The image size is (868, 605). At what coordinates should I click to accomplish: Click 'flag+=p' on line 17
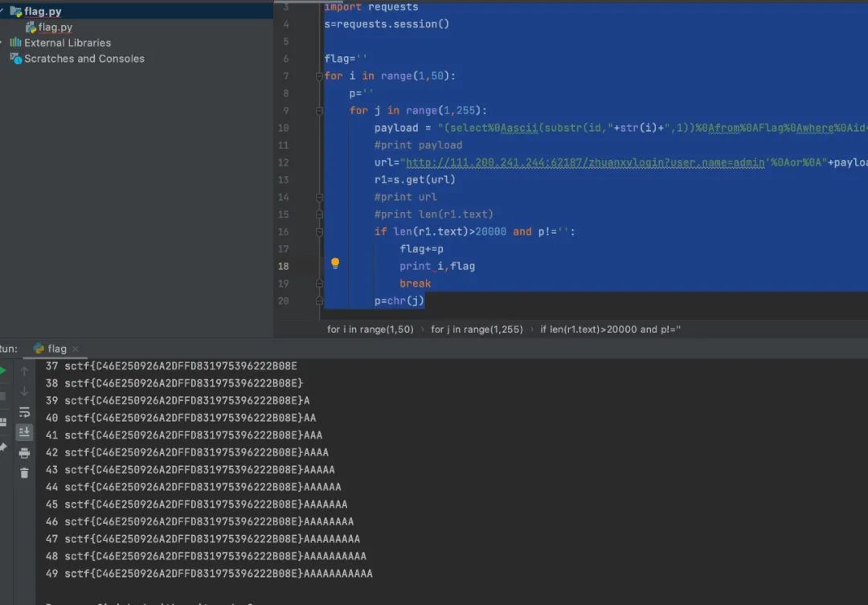pos(421,249)
